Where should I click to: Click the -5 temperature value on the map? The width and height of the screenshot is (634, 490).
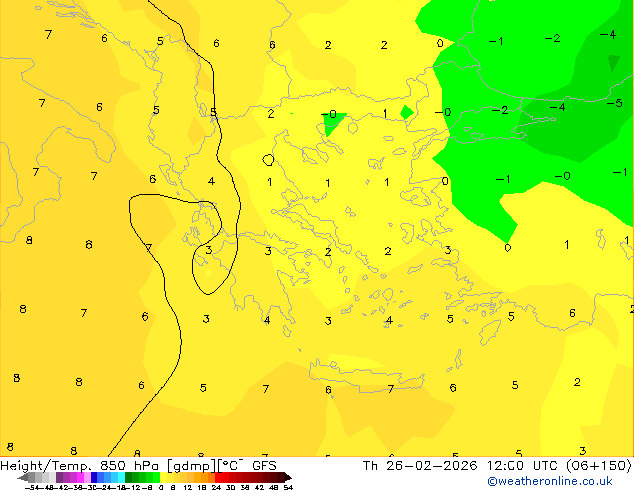pyautogui.click(x=615, y=103)
